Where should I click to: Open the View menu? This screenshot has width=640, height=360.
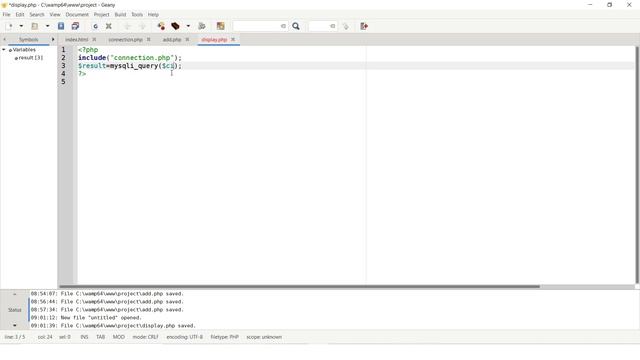[55, 14]
